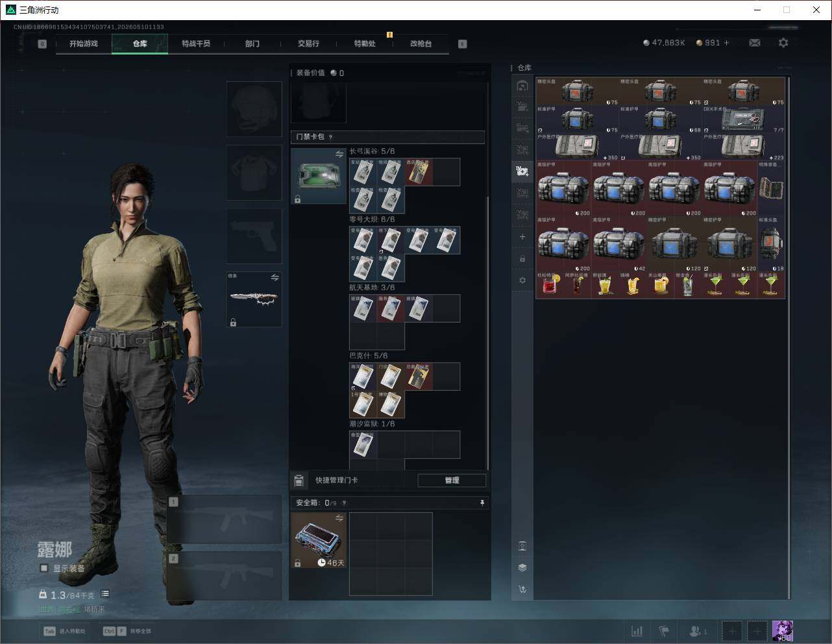Image resolution: width=832 pixels, height=644 pixels.
Task: Click the 装备价值 label
Action: [310, 73]
